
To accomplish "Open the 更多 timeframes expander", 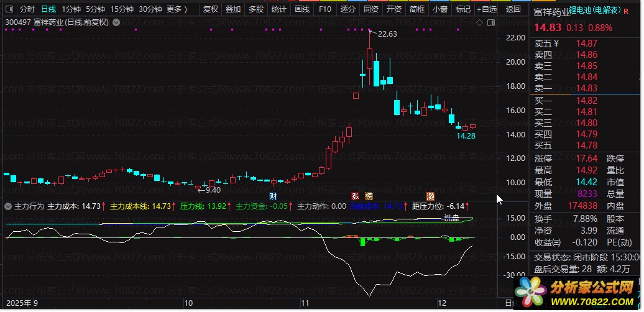I will (177, 9).
